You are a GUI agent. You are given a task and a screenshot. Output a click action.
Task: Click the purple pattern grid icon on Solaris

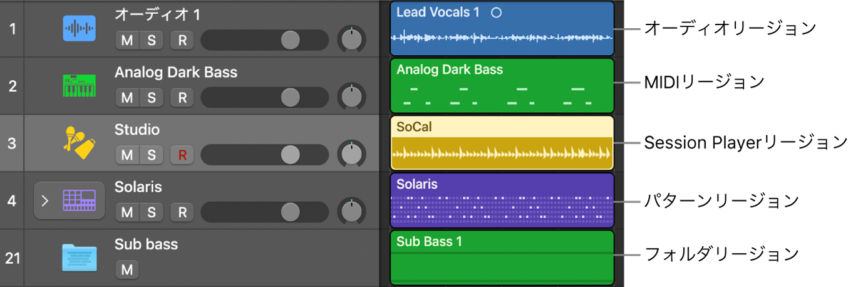coord(80,201)
